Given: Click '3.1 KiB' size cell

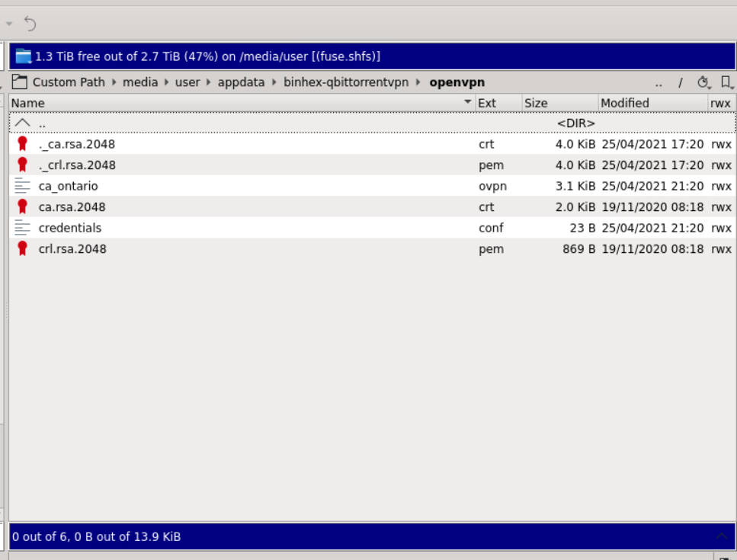Looking at the screenshot, I should pos(575,186).
